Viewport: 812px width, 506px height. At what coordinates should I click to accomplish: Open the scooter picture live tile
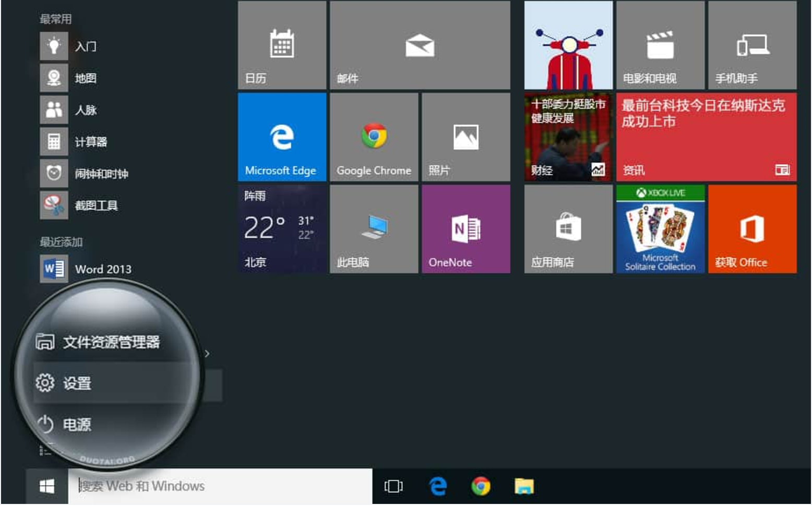[568, 45]
